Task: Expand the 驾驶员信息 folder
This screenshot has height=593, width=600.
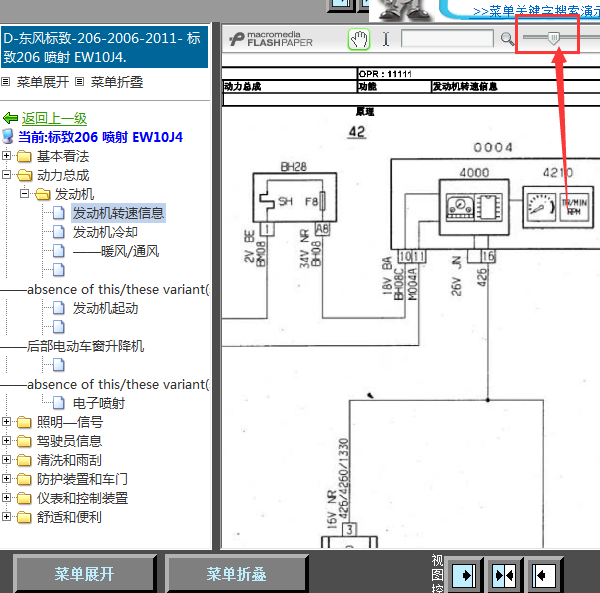Action: 6,440
